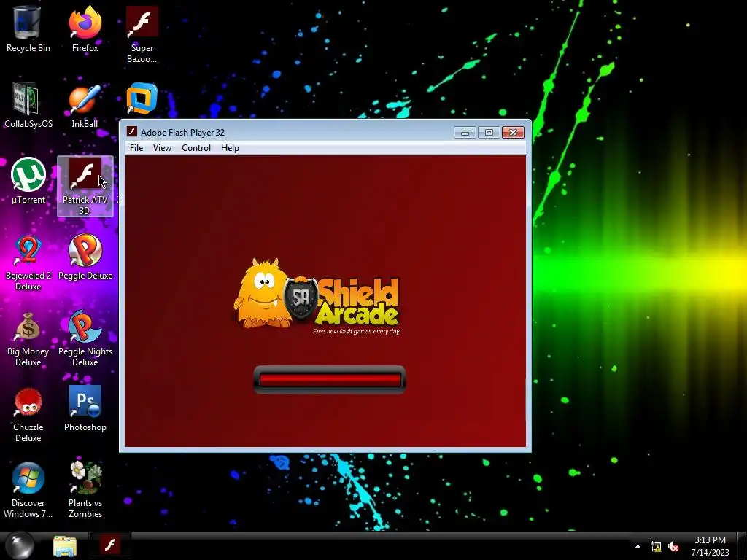
Task: Open Windows Explorer from the taskbar
Action: [65, 545]
